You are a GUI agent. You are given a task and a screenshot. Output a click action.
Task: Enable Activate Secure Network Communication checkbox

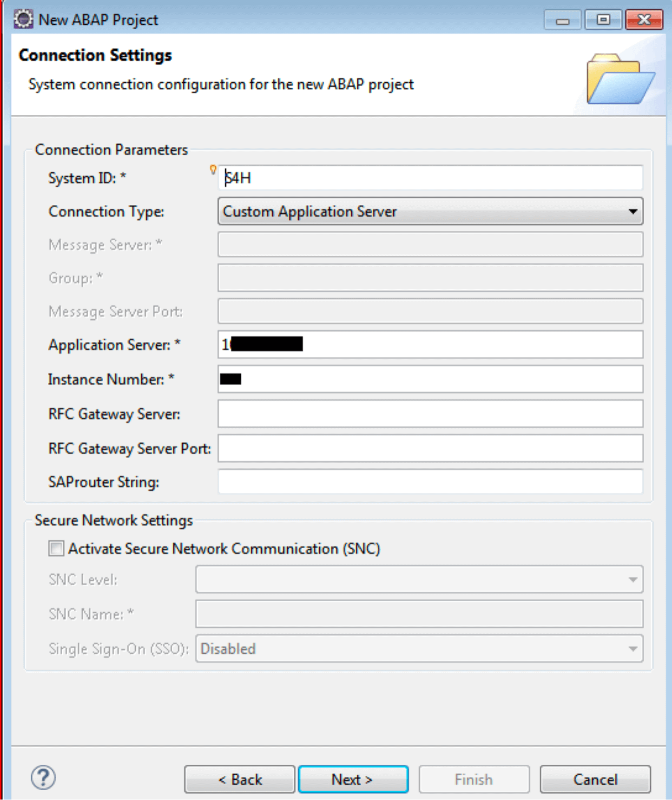click(x=56, y=549)
